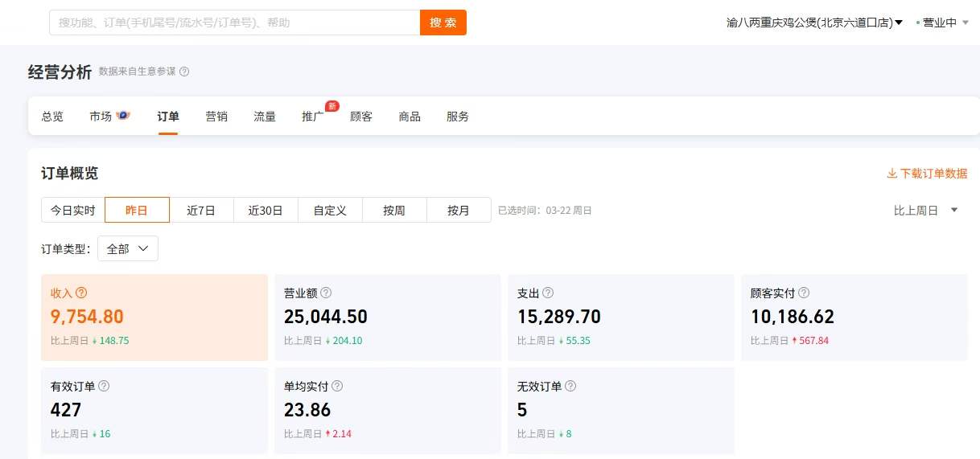Click help icon next to 顾客实付
The width and height of the screenshot is (980, 459).
(x=804, y=293)
